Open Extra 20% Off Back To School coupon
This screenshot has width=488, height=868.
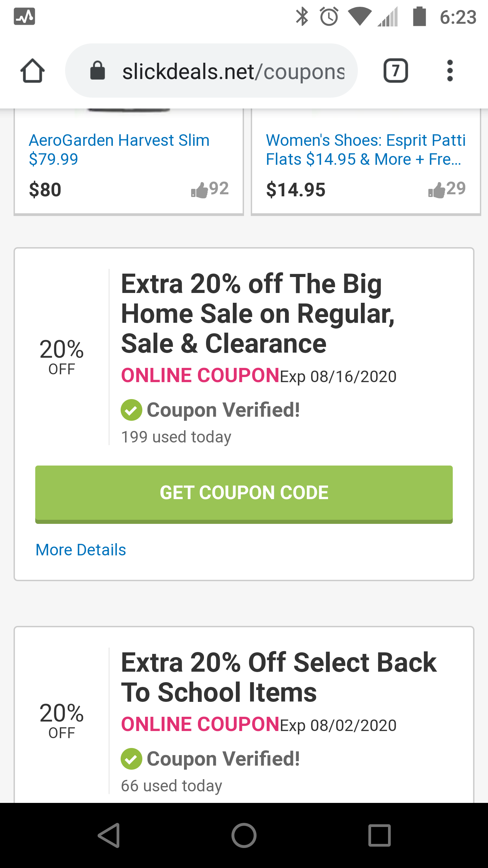(x=279, y=677)
